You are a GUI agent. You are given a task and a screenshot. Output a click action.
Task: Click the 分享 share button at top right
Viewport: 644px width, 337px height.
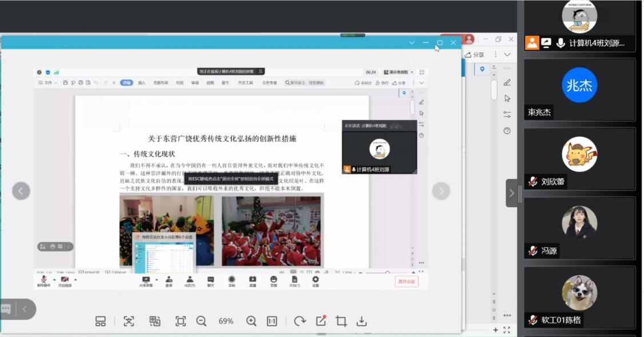[475, 55]
